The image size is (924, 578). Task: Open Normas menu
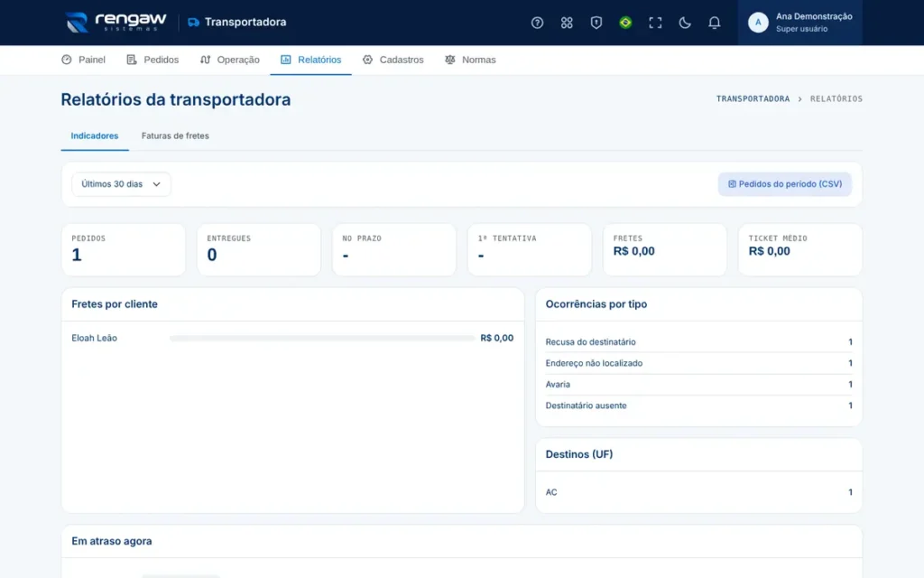(470, 60)
